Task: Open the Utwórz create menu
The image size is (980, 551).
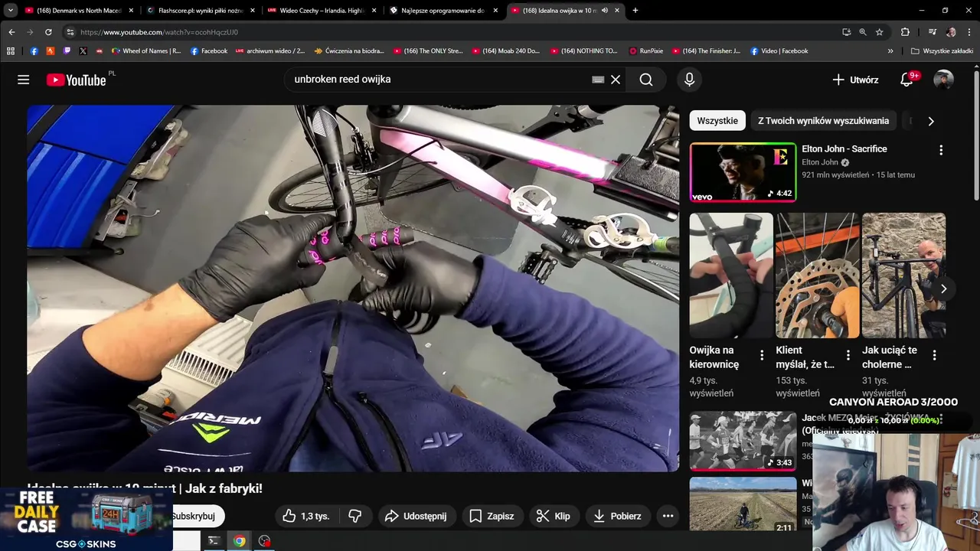Action: tap(855, 80)
